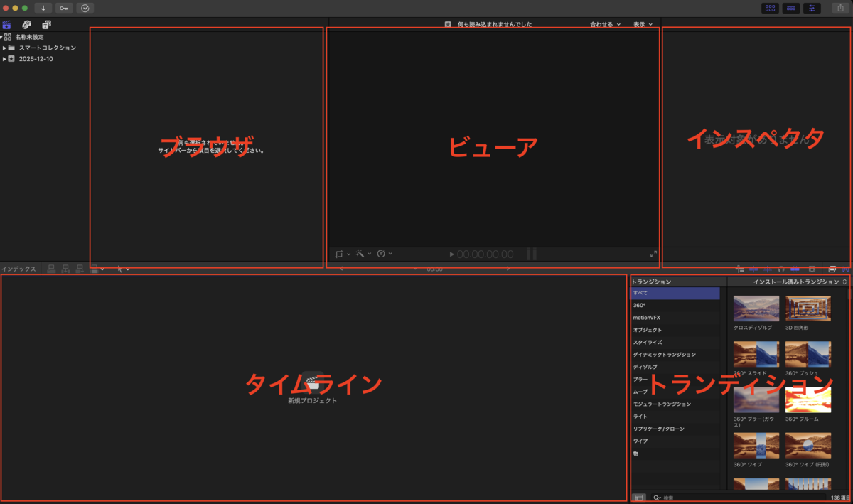Click the import media down-arrow button
Viewport: 853px width, 504px height.
[43, 8]
